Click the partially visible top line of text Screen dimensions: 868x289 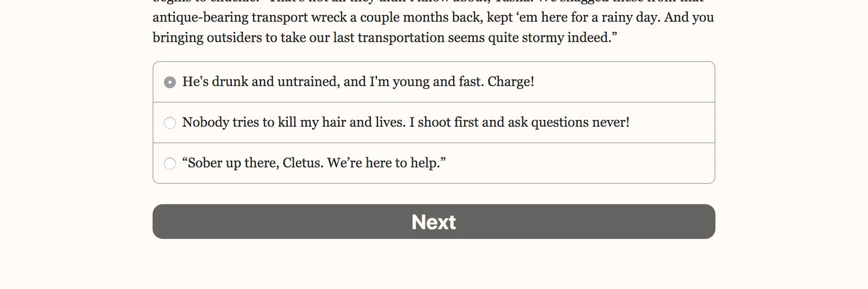tap(429, 2)
